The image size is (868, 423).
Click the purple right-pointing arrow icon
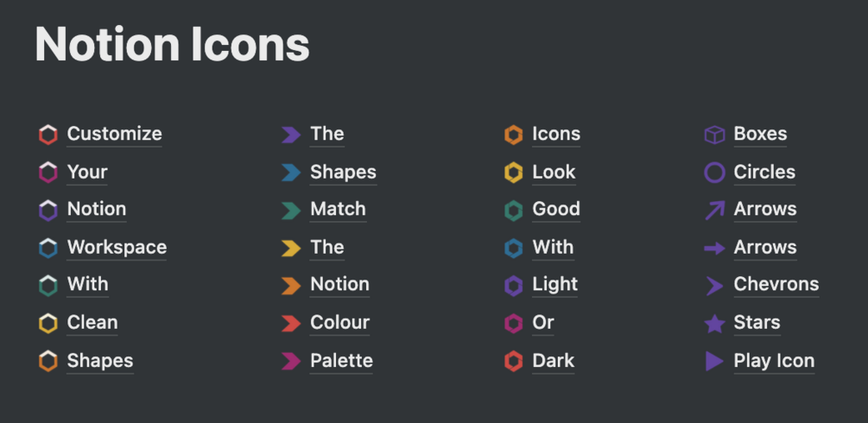pyautogui.click(x=714, y=248)
